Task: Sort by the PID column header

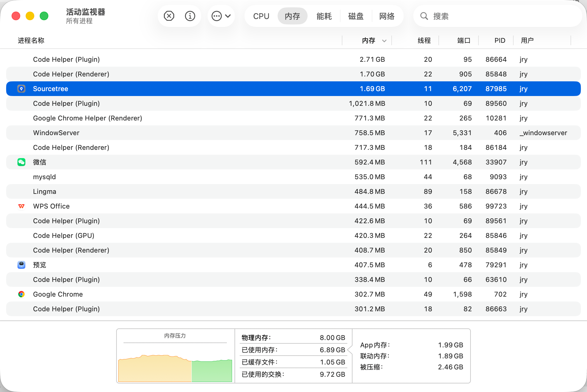Action: [500, 40]
